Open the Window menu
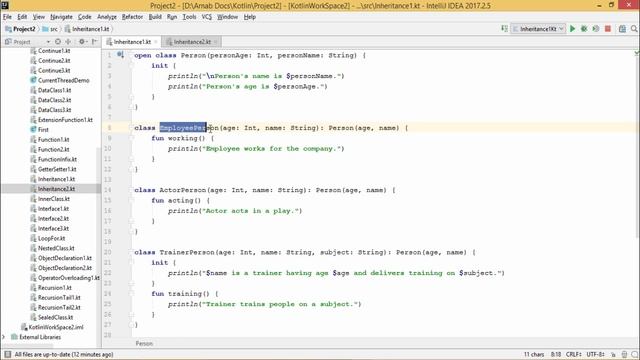 point(227,17)
